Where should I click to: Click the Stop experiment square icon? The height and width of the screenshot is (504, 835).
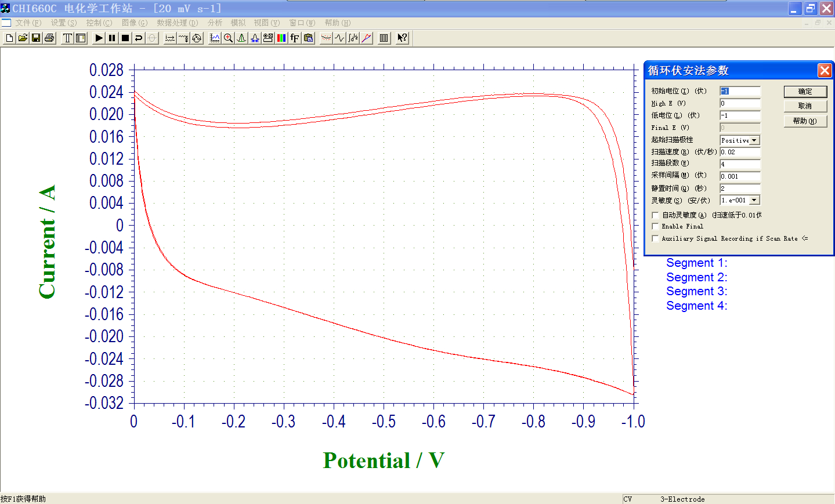point(125,38)
